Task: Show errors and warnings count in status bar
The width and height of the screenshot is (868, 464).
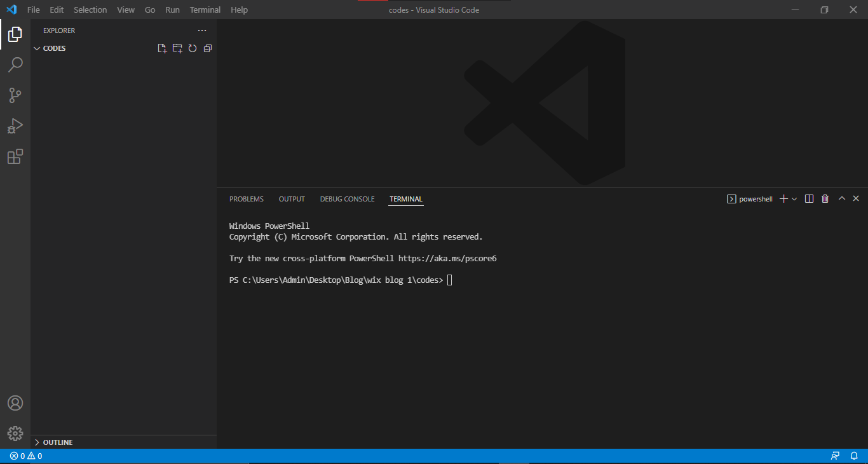Action: (x=26, y=456)
